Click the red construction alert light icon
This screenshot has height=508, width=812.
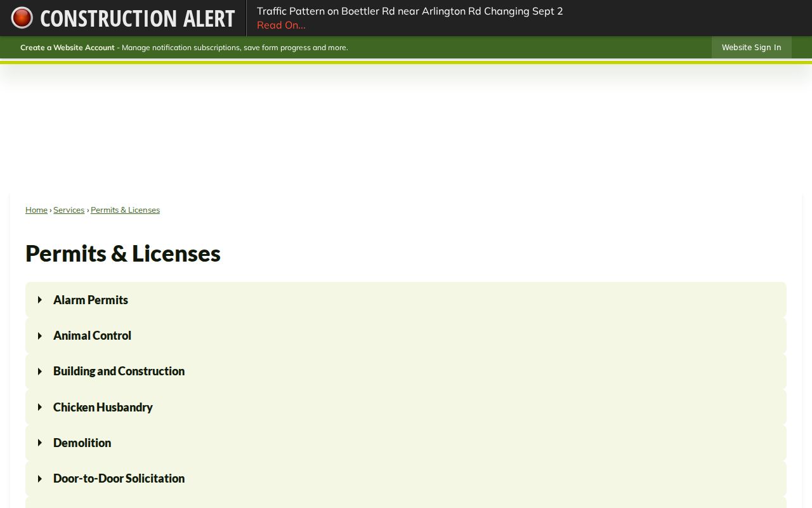coord(22,18)
